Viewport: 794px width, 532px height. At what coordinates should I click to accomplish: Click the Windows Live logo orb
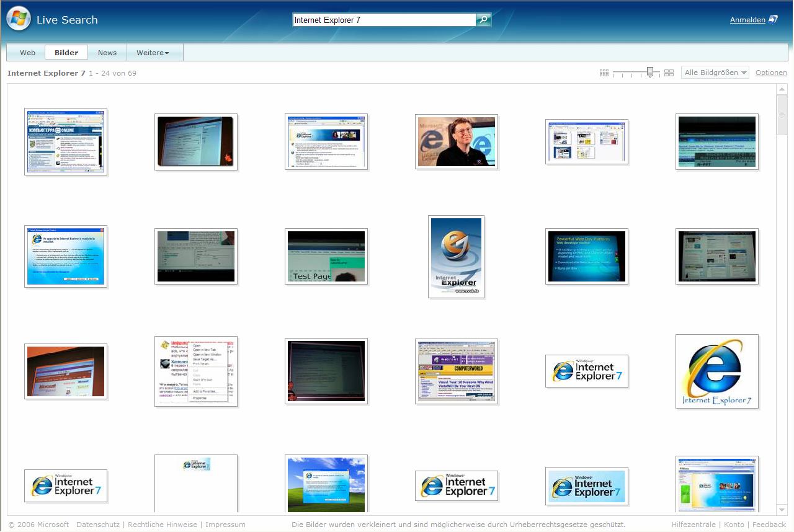coord(19,19)
